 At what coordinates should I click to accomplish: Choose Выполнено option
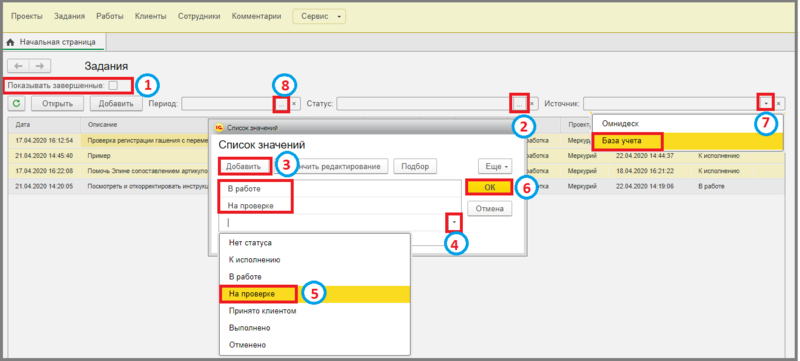click(x=315, y=328)
